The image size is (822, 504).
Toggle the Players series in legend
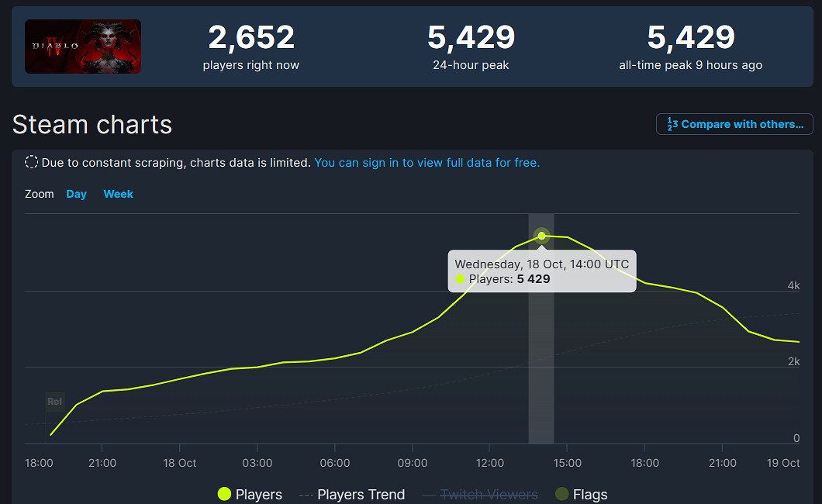[x=250, y=494]
